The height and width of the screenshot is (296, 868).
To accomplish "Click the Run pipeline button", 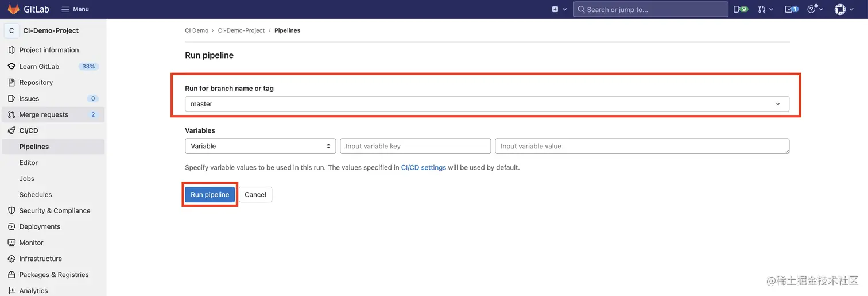I will click(210, 195).
